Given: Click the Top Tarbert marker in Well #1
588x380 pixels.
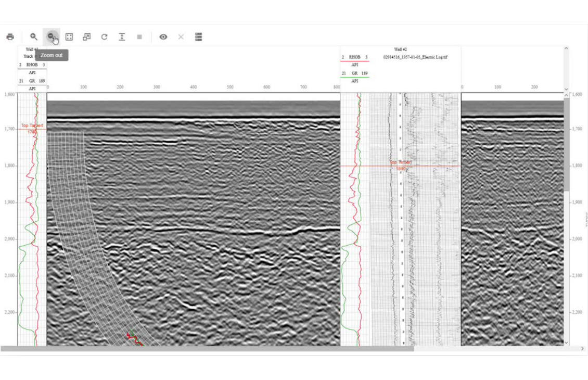Looking at the screenshot, I should [32, 129].
